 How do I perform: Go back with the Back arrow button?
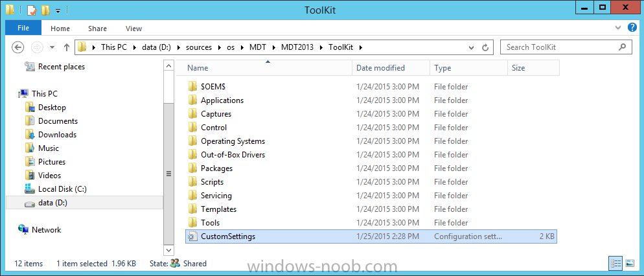pos(17,47)
